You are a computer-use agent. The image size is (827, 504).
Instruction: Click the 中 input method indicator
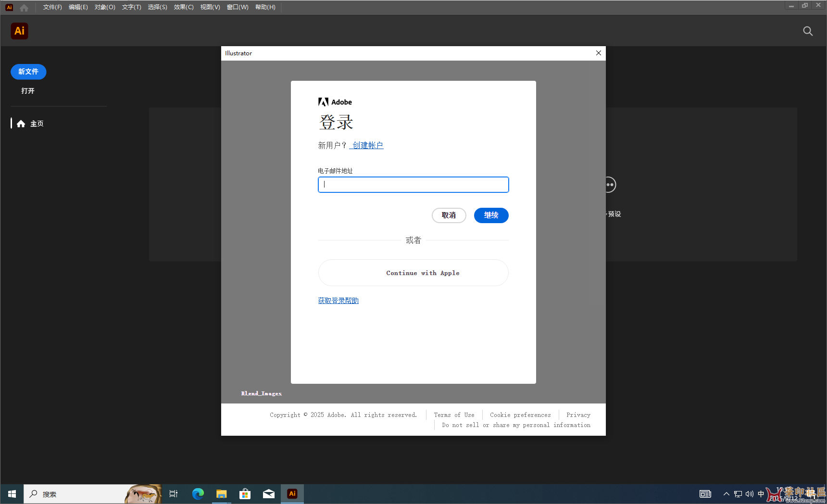click(x=761, y=494)
